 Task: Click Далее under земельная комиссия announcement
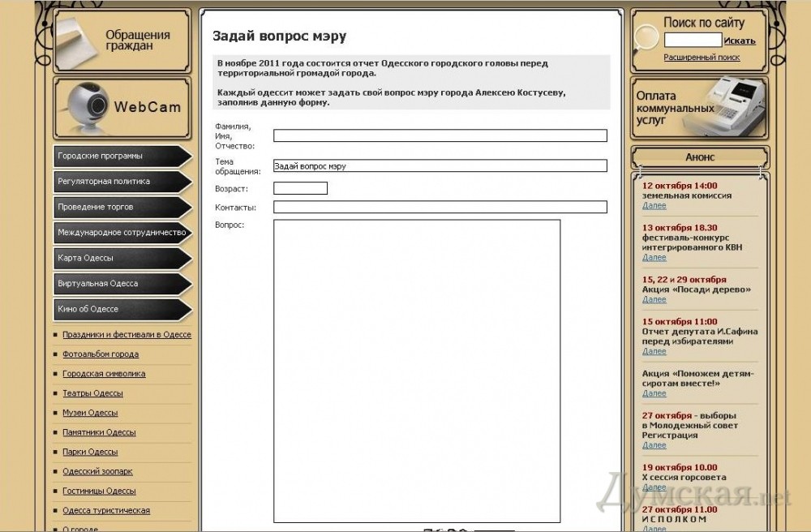pos(654,206)
